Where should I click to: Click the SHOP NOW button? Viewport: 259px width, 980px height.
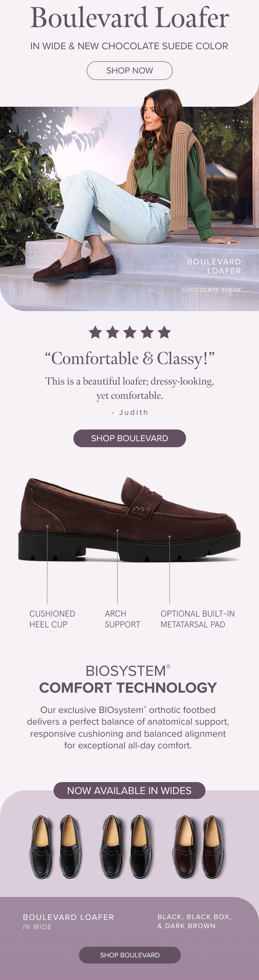(x=129, y=70)
